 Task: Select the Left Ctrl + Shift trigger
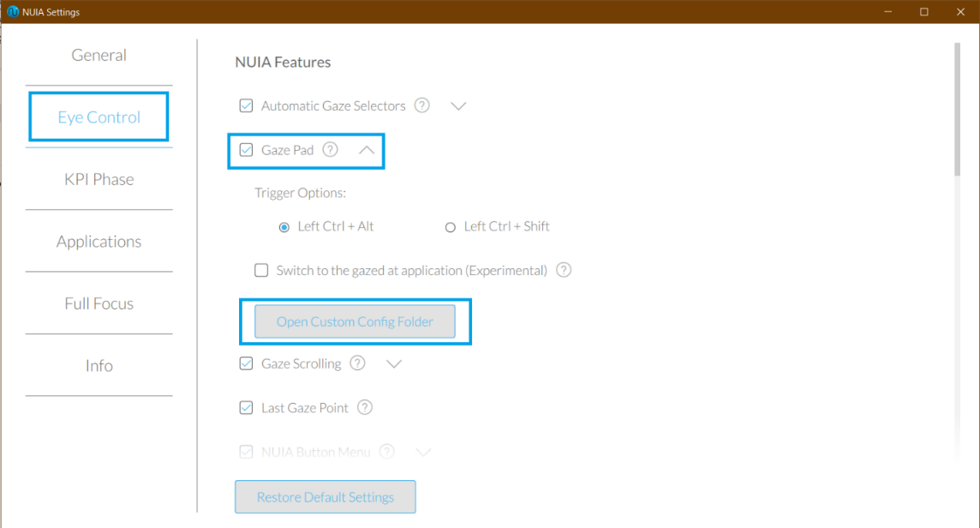tap(450, 227)
